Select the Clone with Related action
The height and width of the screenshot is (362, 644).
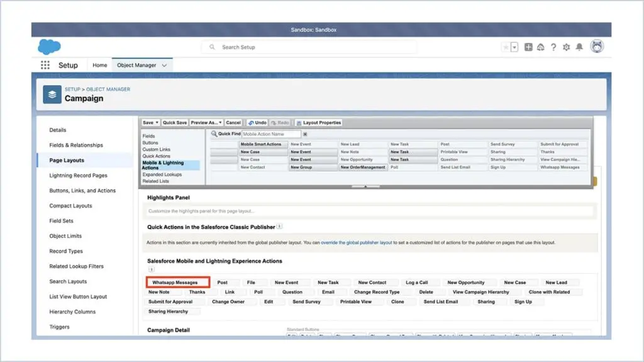(549, 292)
